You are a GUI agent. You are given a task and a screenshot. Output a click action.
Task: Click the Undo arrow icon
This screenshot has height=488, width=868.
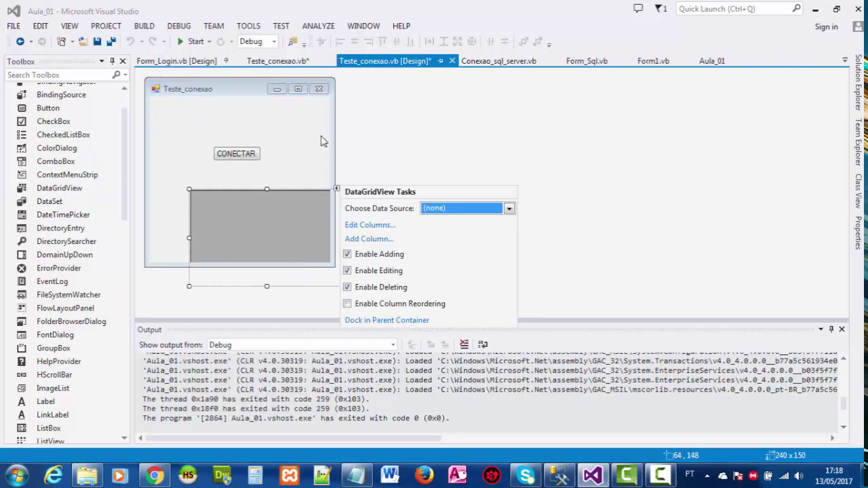coord(130,41)
